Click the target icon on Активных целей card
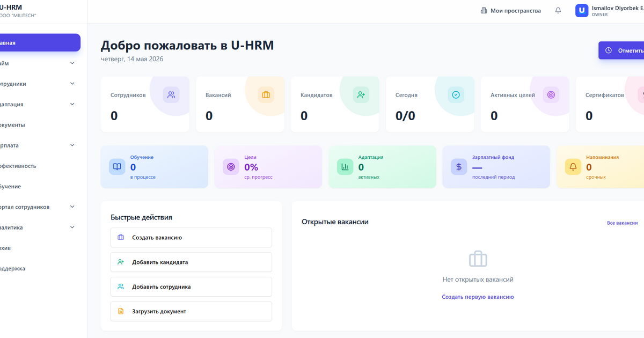 (x=551, y=95)
